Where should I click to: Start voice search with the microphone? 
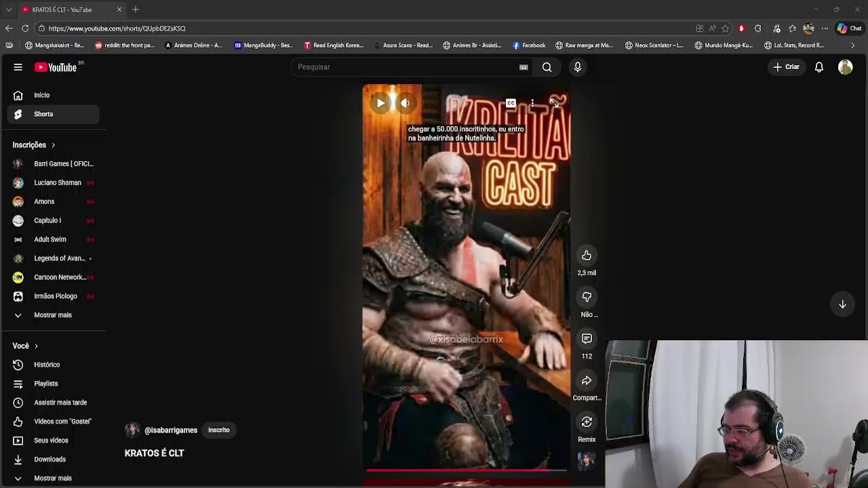tap(578, 67)
